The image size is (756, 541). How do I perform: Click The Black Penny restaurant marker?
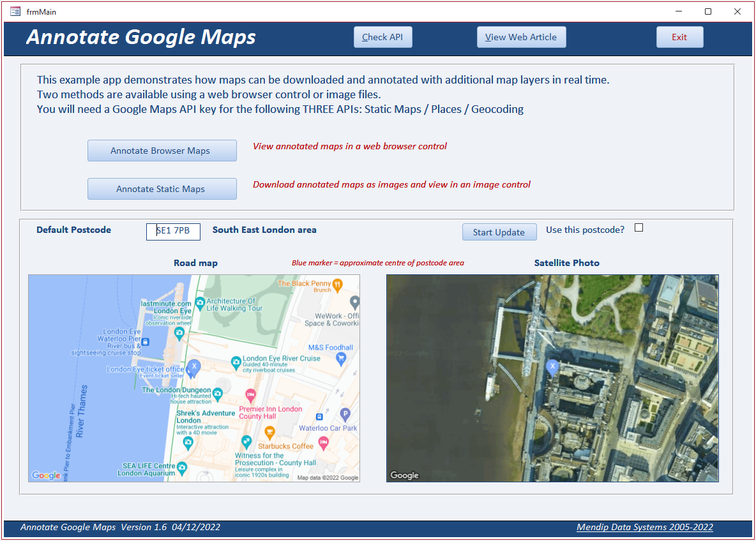338,285
